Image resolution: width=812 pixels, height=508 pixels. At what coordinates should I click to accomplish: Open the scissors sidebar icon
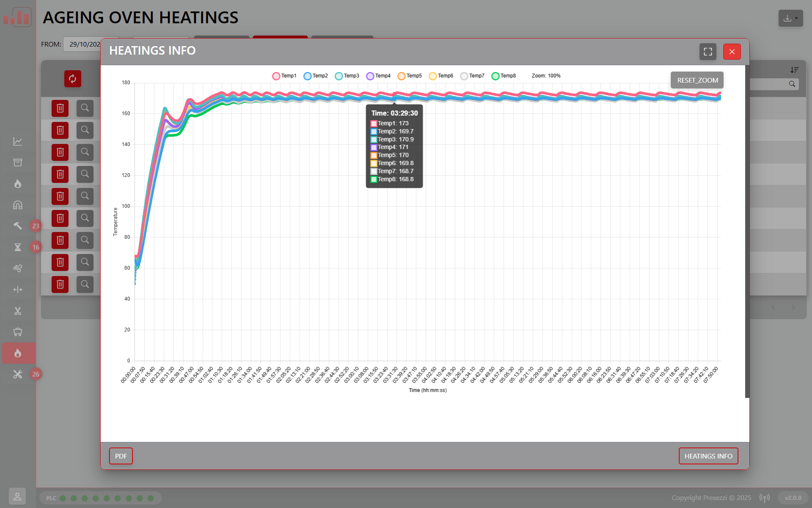pyautogui.click(x=18, y=311)
